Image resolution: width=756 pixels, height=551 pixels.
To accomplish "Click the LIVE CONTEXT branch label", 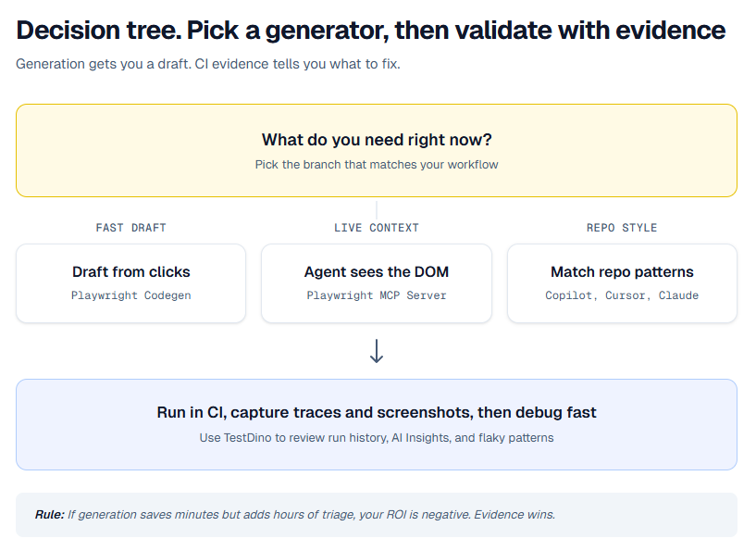I will coord(377,228).
